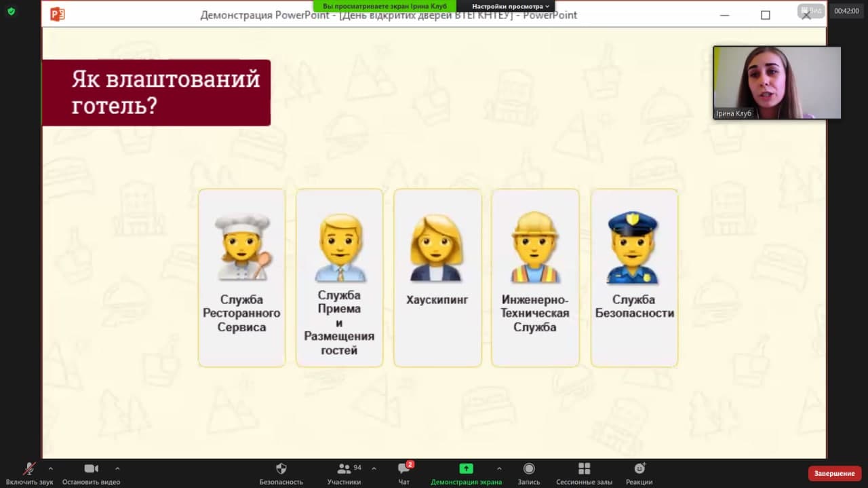Click the PowerPoint logo icon in title bar
This screenshot has height=488, width=868.
tap(58, 14)
